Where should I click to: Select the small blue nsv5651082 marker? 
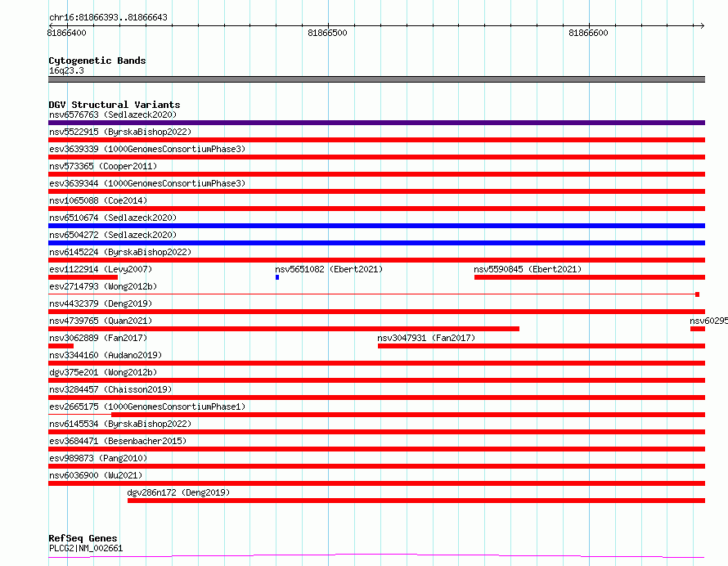pyautogui.click(x=277, y=277)
